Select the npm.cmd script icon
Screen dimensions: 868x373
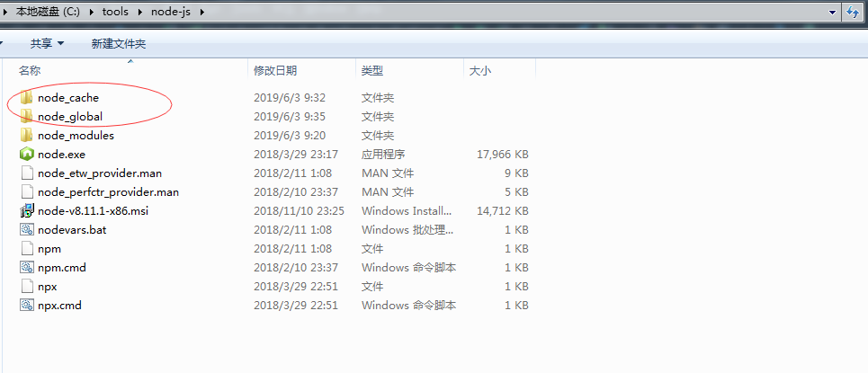click(26, 267)
